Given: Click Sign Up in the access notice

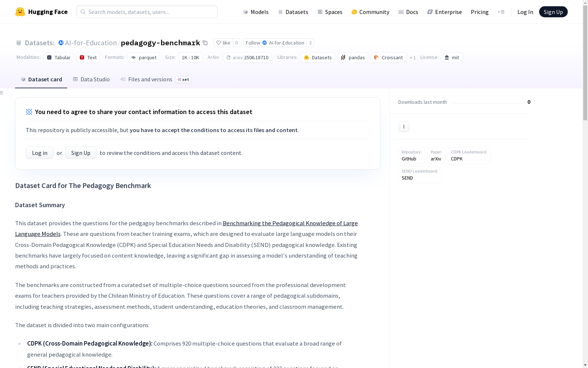Looking at the screenshot, I should pos(81,153).
